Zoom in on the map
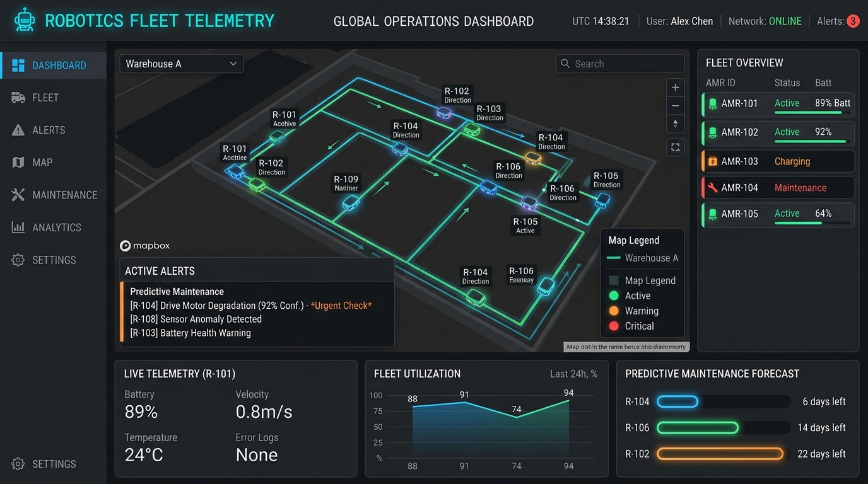 click(675, 88)
